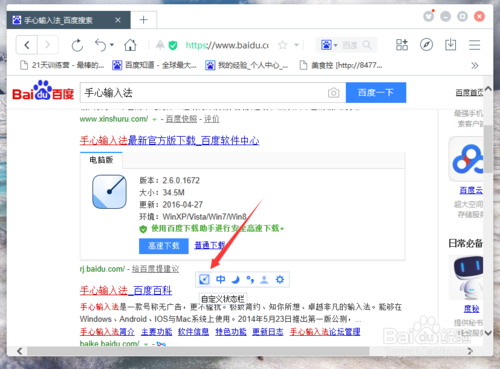
Task: Click the horizontal scrollbar thumb
Action: coord(198,351)
